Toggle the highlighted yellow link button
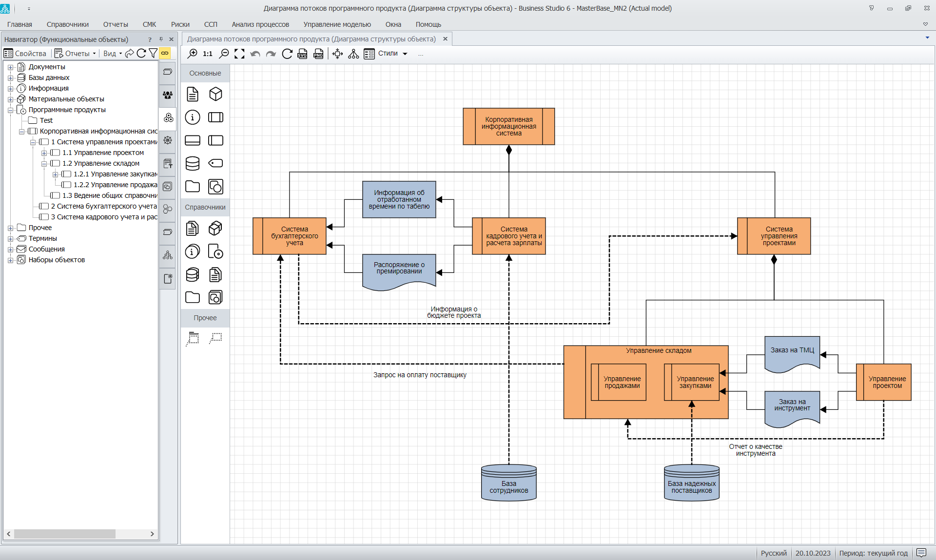 (x=165, y=54)
